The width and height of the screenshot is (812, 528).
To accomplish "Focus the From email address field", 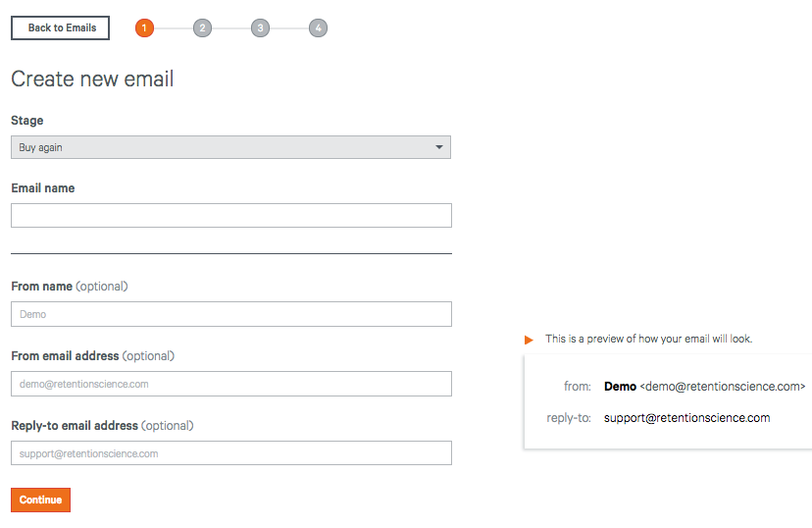I will coord(231,384).
